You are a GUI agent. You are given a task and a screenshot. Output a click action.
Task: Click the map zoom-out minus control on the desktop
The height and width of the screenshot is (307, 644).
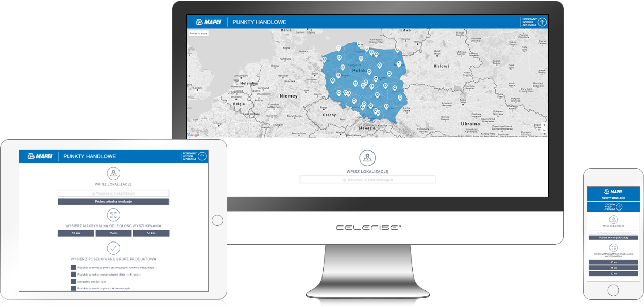point(544,130)
